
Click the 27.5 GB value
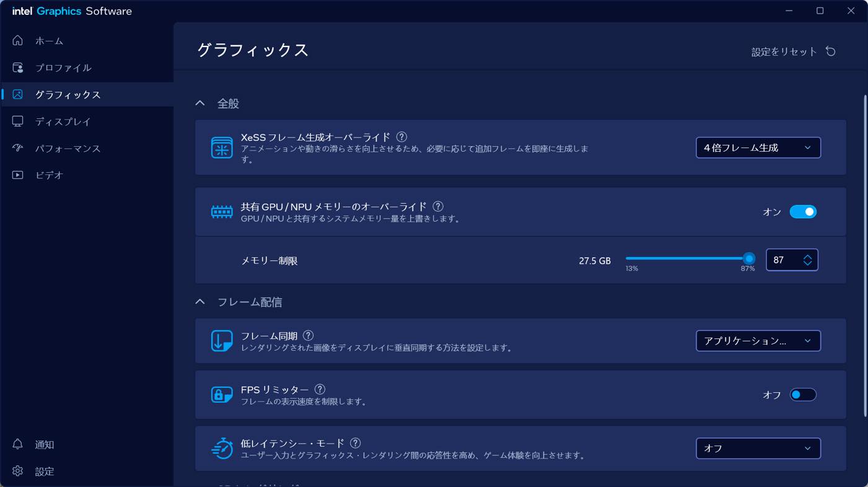595,261
